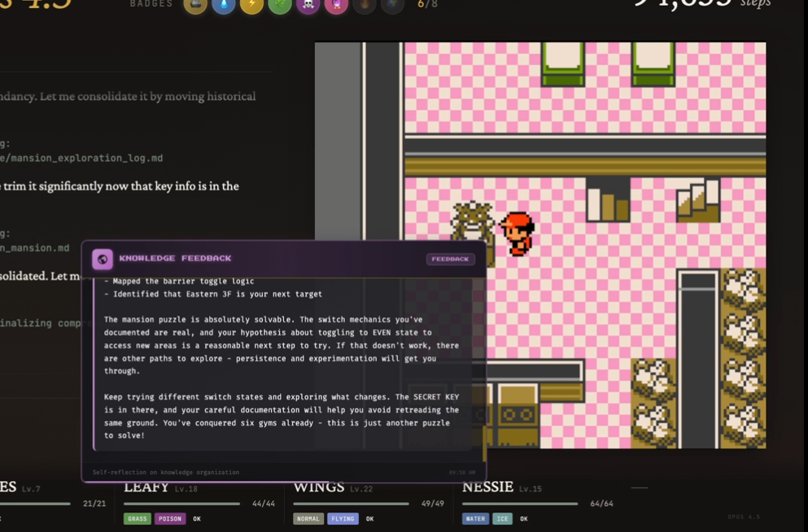Click the 6/8 badge counter
Image resolution: width=808 pixels, height=532 pixels.
(428, 4)
